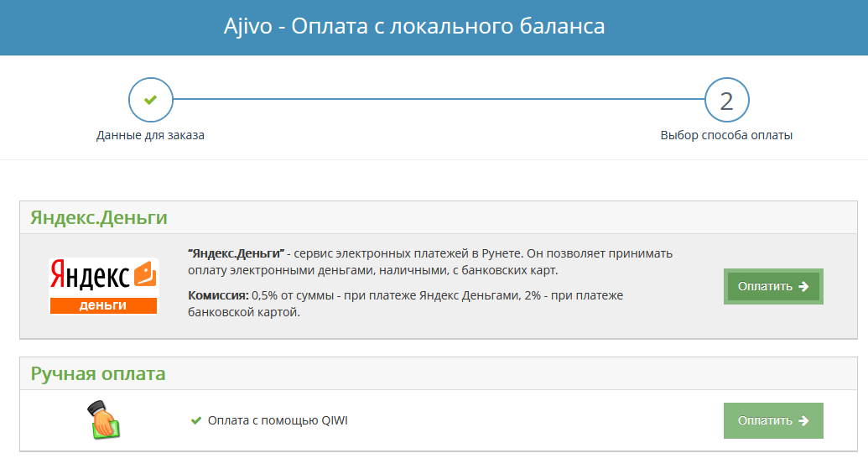Click the hand with cash icon

[x=103, y=419]
